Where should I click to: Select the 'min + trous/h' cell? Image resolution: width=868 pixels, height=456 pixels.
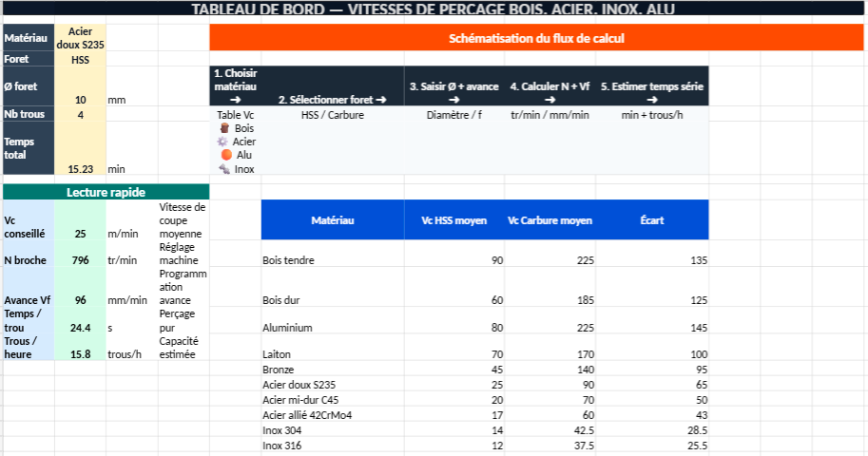pyautogui.click(x=652, y=115)
